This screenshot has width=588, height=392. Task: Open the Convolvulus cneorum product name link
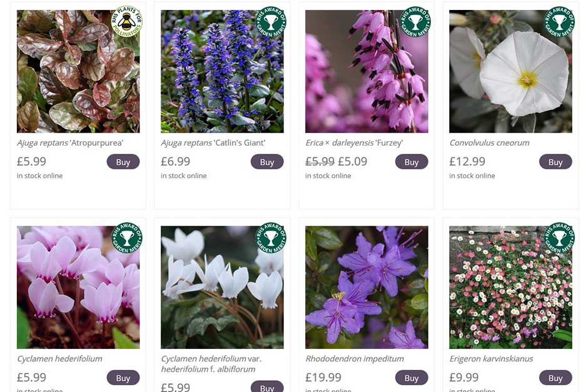[489, 143]
